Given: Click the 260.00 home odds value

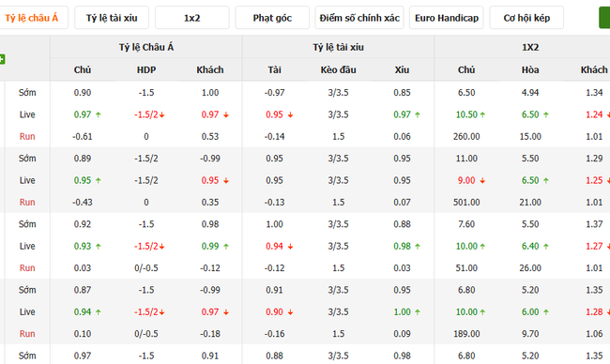Looking at the screenshot, I should [466, 137].
